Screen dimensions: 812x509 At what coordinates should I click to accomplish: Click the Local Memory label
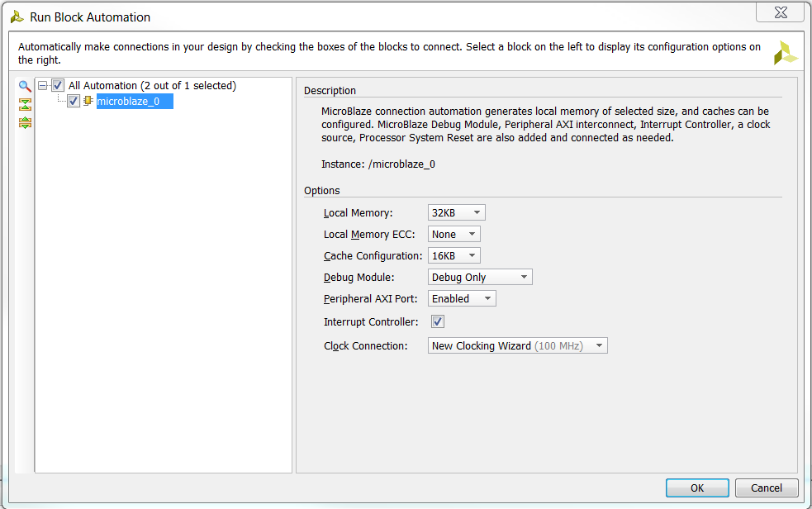tap(359, 213)
